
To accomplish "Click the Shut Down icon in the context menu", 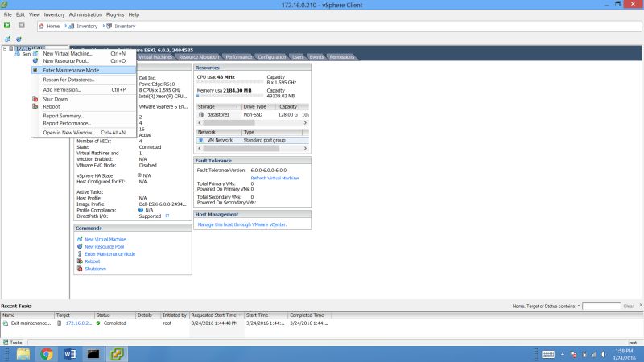I will tap(35, 99).
